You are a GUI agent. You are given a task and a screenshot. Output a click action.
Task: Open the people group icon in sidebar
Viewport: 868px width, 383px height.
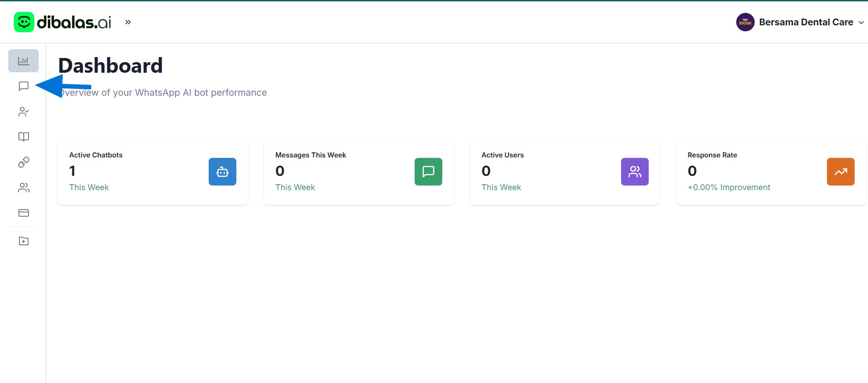pyautogui.click(x=23, y=187)
